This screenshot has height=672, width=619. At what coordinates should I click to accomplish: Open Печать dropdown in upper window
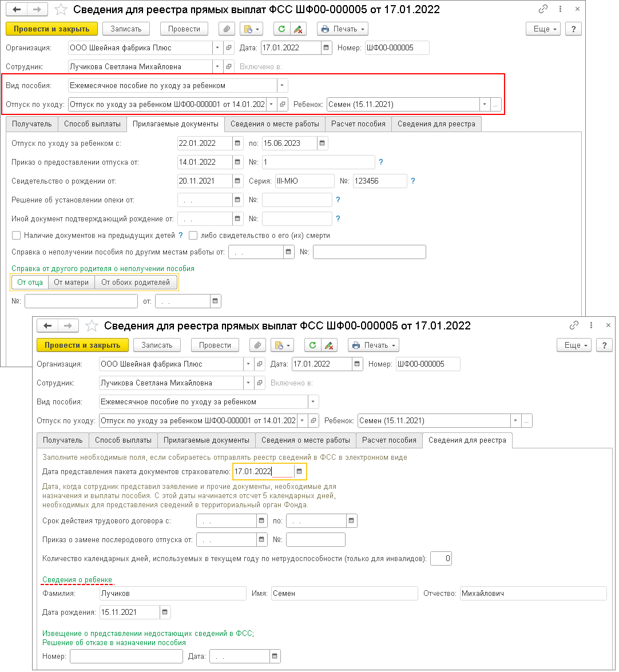(x=343, y=29)
